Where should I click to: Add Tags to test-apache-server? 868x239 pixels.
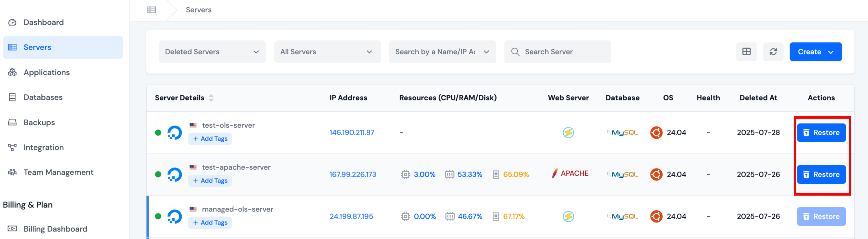point(210,181)
